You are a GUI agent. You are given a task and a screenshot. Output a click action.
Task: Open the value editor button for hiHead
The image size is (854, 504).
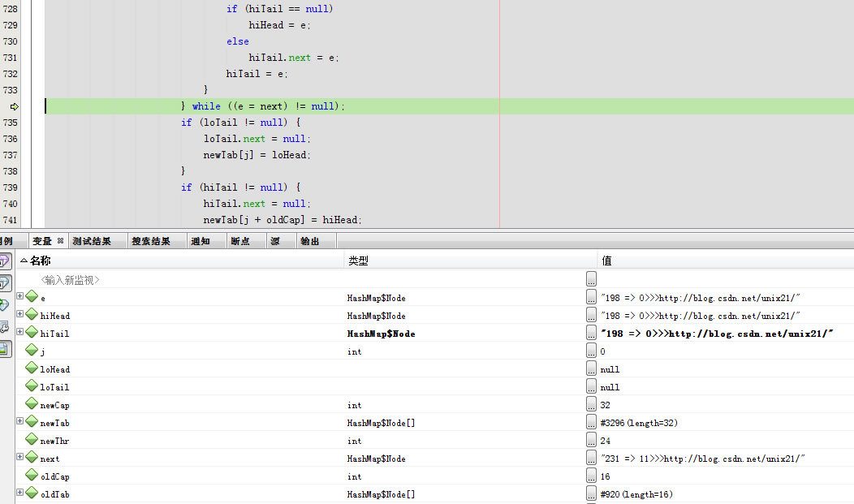[x=592, y=315]
